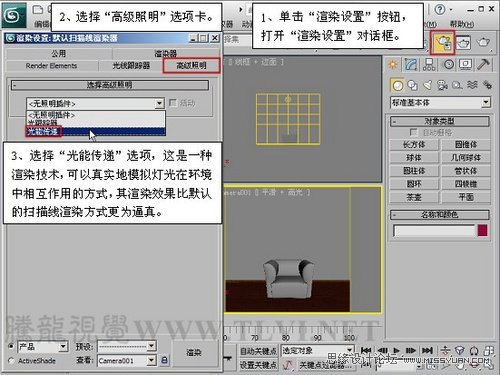
Task: Switch to the 光线跟踪器 (Raytracer) tab
Action: click(x=131, y=66)
